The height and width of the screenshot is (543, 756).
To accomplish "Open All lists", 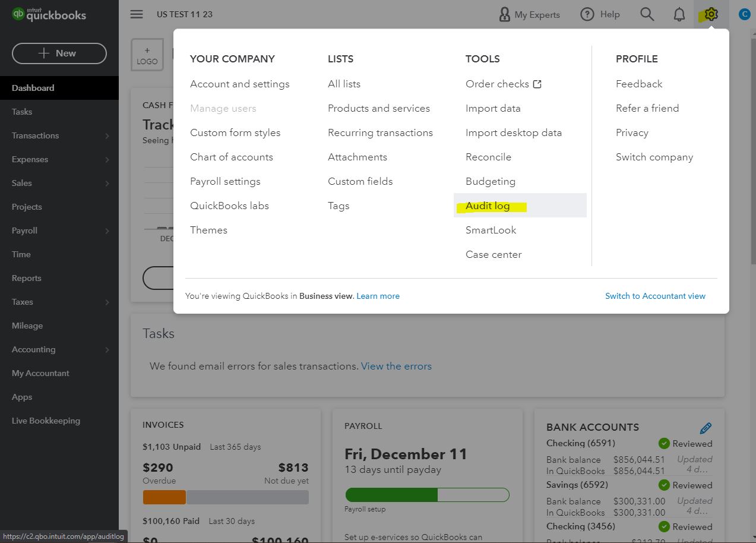I will pyautogui.click(x=344, y=84).
